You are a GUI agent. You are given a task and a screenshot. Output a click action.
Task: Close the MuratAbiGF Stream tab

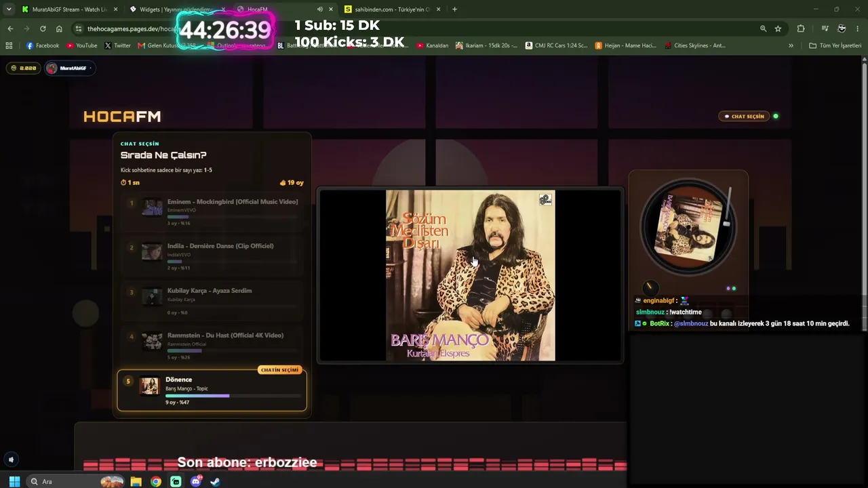[x=116, y=9]
